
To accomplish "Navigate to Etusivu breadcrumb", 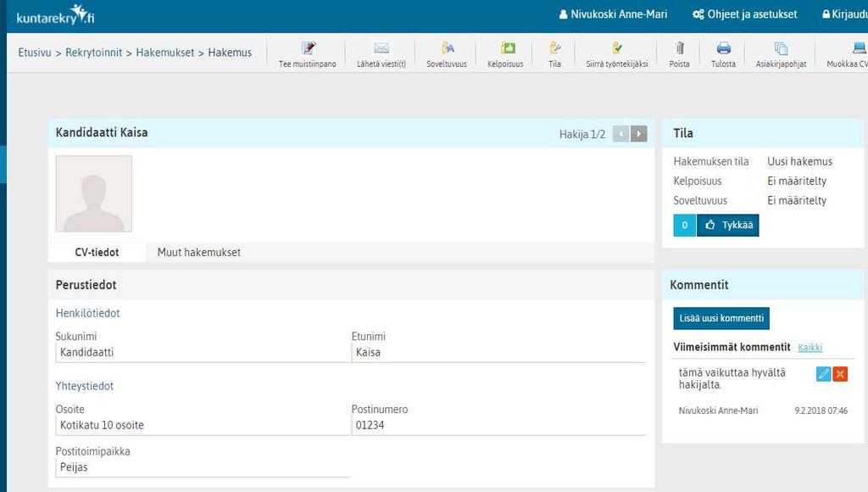I will [34, 53].
